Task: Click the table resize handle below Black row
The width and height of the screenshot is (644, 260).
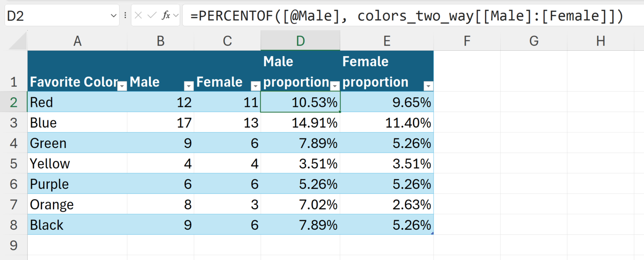Action: (x=432, y=233)
